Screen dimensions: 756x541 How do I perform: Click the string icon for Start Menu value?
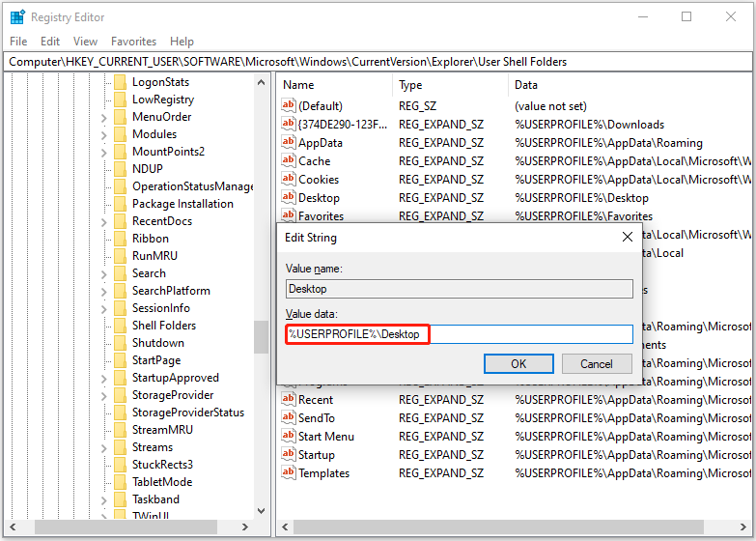[x=289, y=436]
